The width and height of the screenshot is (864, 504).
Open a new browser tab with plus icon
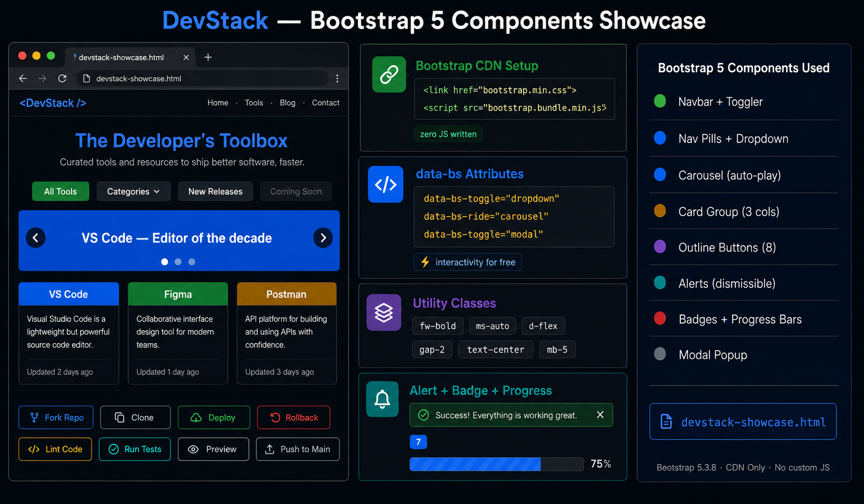click(x=208, y=57)
